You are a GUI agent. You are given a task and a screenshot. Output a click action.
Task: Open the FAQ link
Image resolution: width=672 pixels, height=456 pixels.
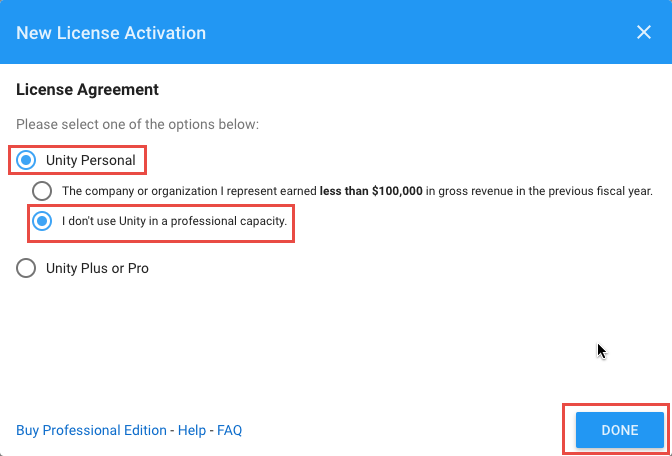[x=229, y=430]
